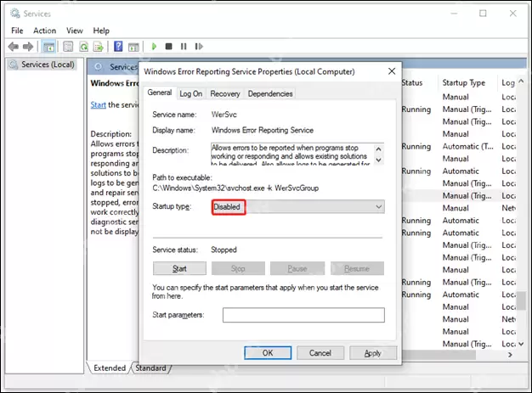532x393 pixels.
Task: Click the Forward arrow toolbar icon
Action: tap(28, 47)
